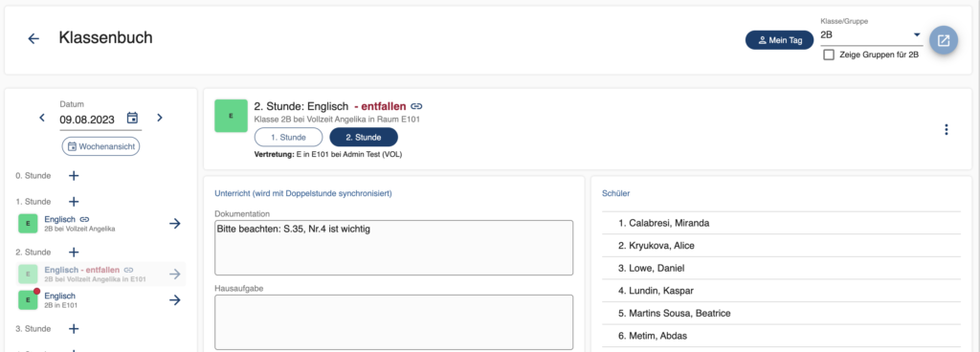This screenshot has width=980, height=352.
Task: Select student Martins Sousa, Beatrice
Action: [x=781, y=313]
